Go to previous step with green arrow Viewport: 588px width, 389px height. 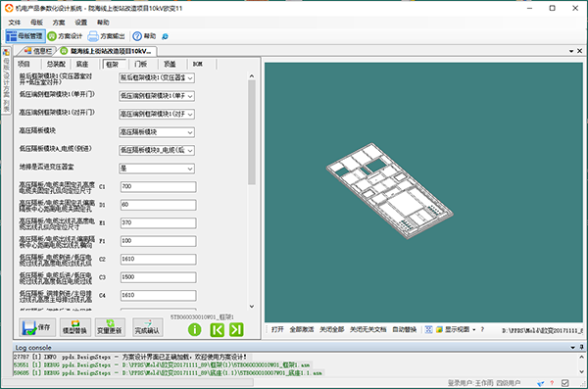pyautogui.click(x=218, y=330)
